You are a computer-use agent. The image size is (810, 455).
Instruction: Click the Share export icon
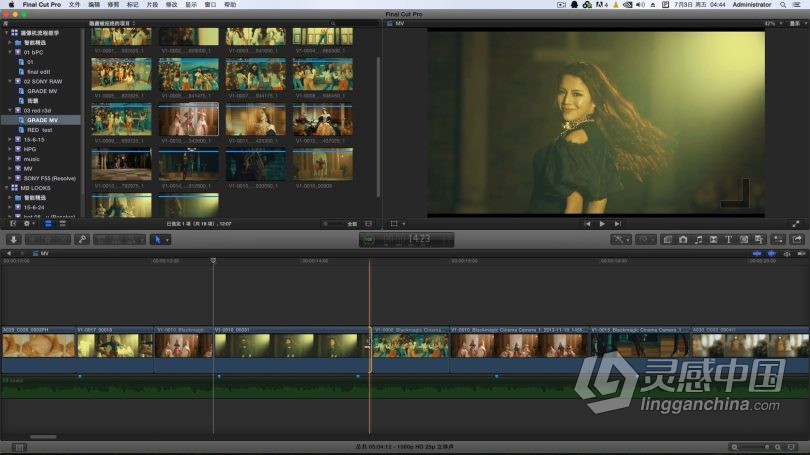coord(797,240)
